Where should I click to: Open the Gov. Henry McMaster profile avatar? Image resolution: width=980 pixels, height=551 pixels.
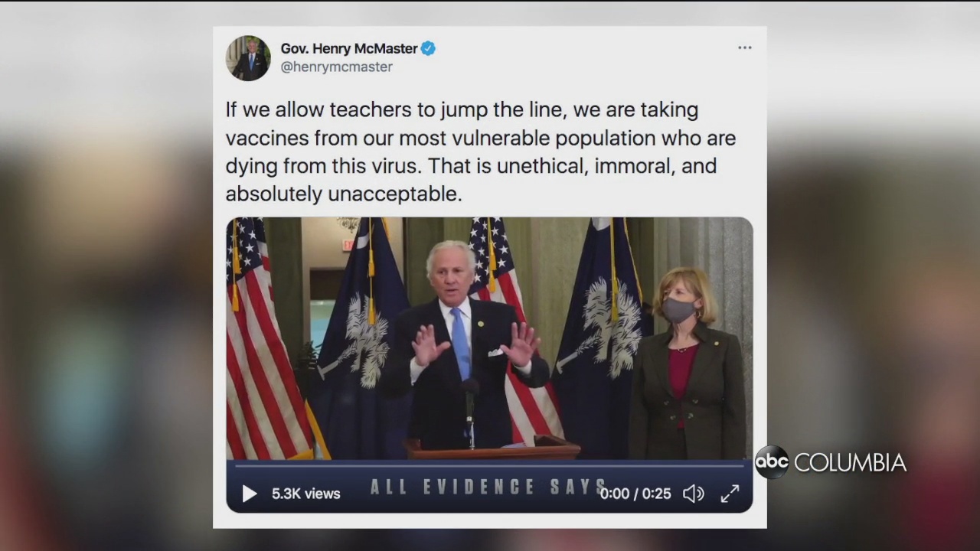[248, 58]
